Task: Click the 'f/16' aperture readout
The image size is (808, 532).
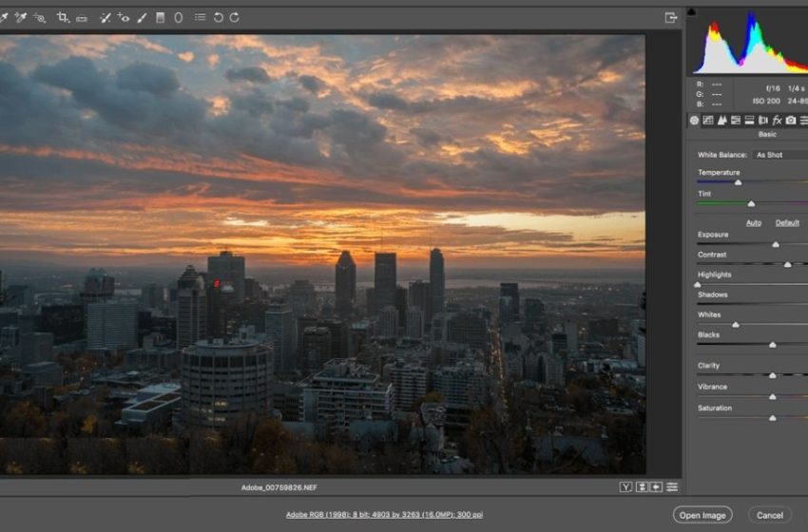Action: (x=773, y=88)
